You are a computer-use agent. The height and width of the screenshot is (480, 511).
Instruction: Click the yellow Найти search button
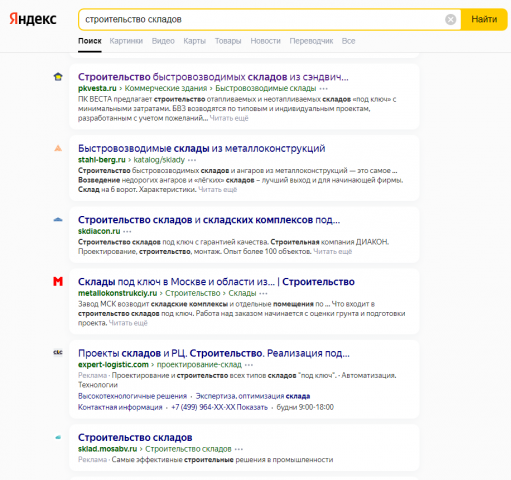484,19
